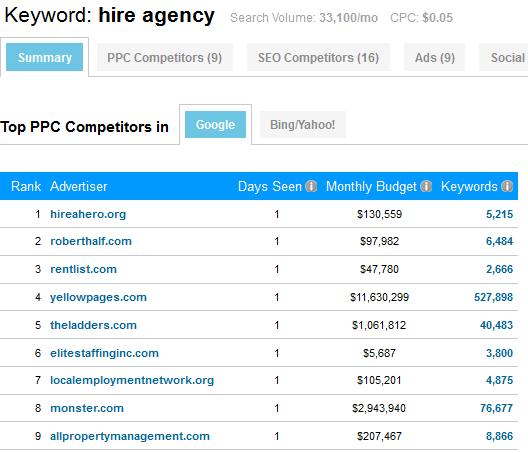
Task: Open the monster.com advertiser link
Action: [x=87, y=408]
